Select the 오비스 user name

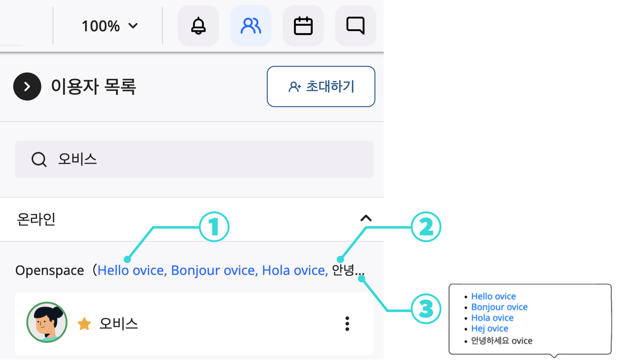point(119,324)
